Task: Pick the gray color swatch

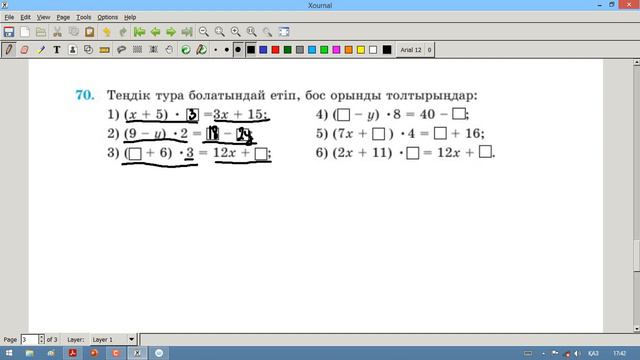Action: tap(300, 50)
